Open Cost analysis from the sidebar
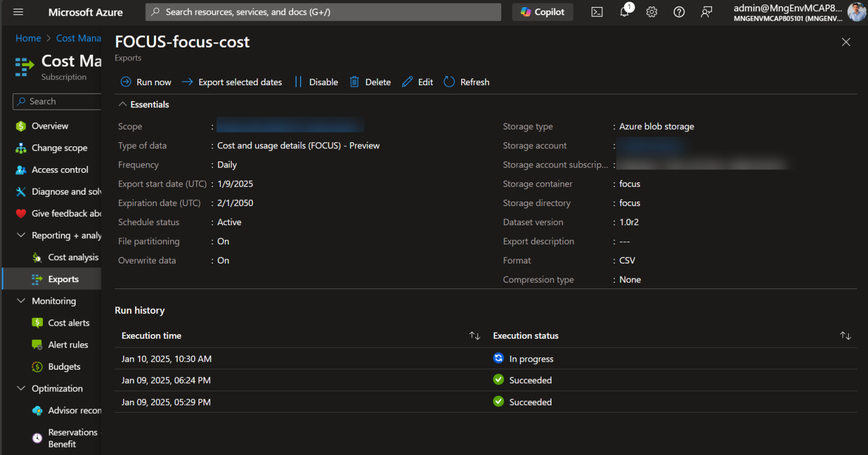Image resolution: width=868 pixels, height=455 pixels. 72,257
